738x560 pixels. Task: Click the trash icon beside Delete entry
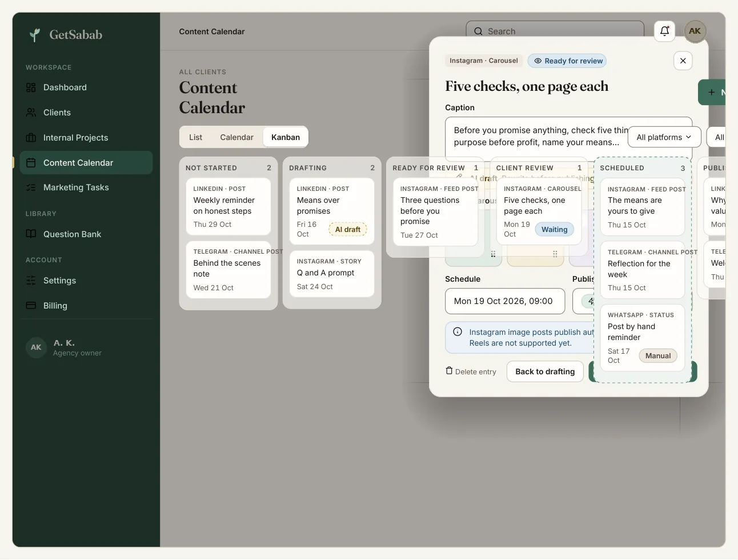449,371
